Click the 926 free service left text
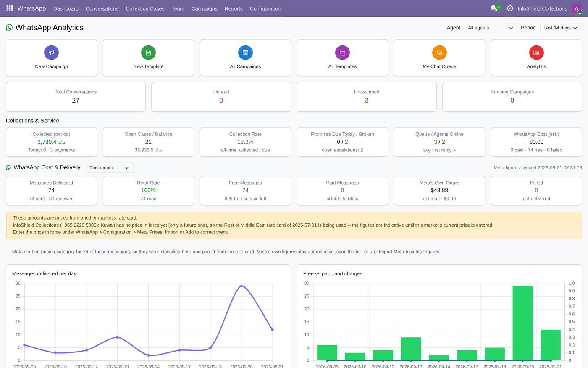This screenshot has width=588, height=368. (x=245, y=199)
